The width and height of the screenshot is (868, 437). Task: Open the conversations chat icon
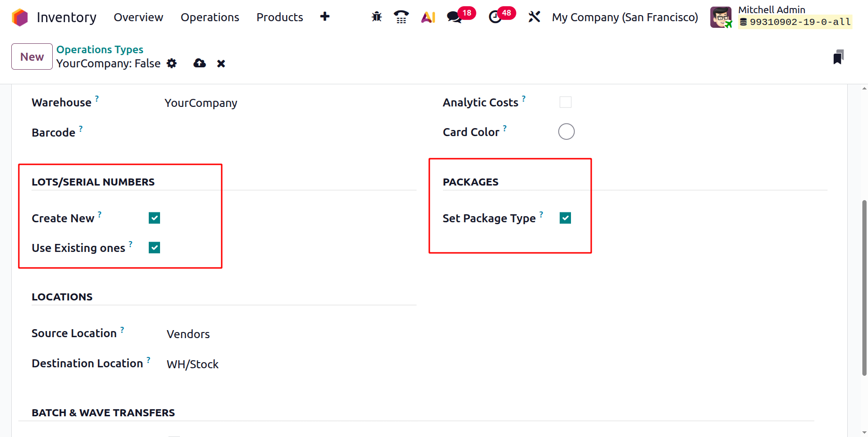coord(454,17)
